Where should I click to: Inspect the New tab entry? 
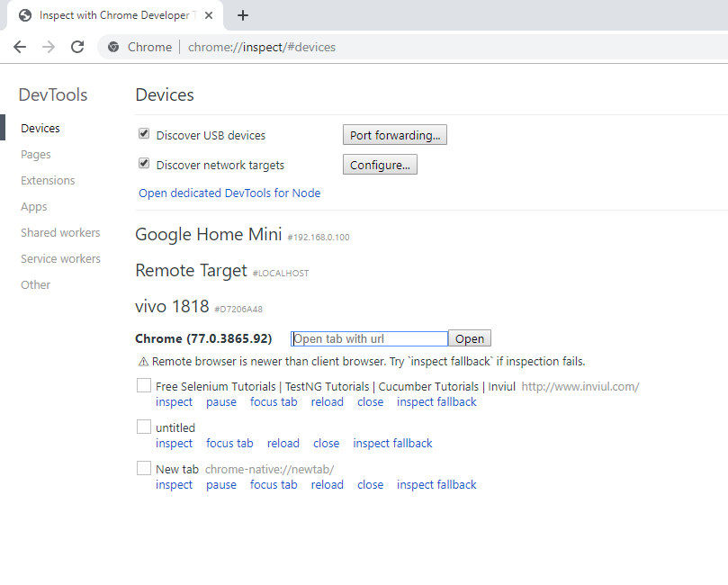pyautogui.click(x=174, y=485)
